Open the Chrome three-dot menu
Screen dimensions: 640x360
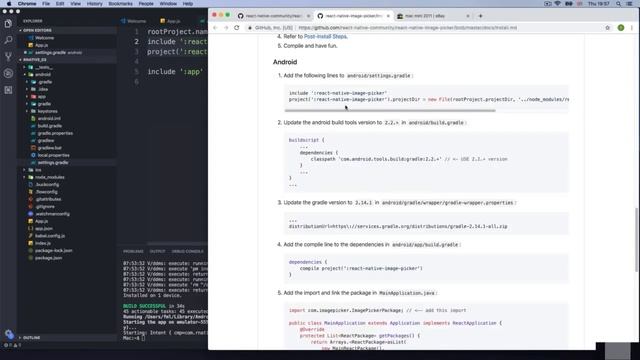tap(632, 28)
